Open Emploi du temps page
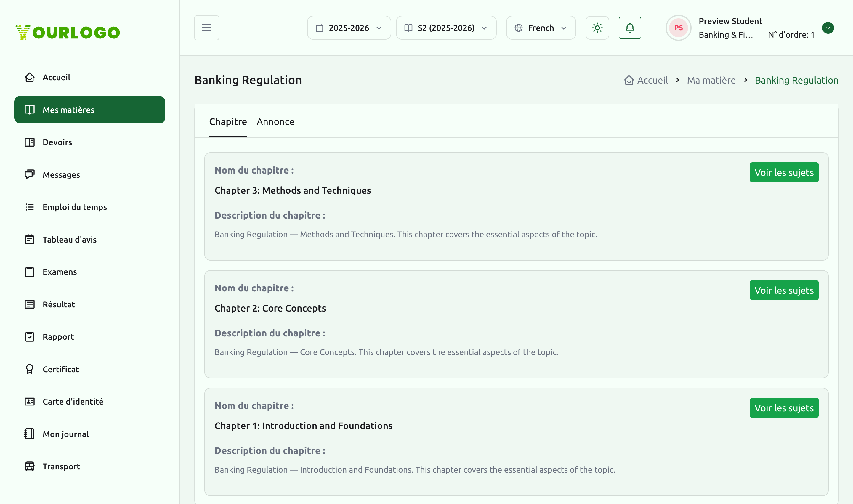The height and width of the screenshot is (504, 853). (x=90, y=207)
